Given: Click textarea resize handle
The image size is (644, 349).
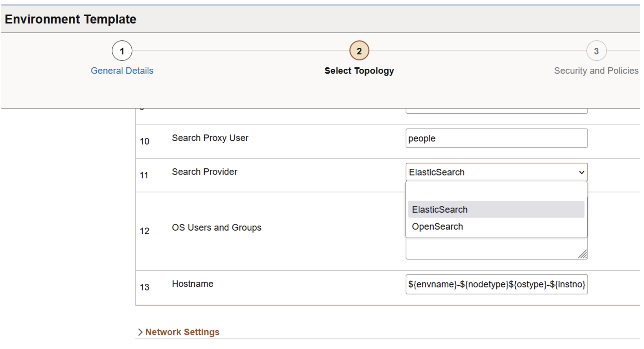Looking at the screenshot, I should pyautogui.click(x=583, y=254).
